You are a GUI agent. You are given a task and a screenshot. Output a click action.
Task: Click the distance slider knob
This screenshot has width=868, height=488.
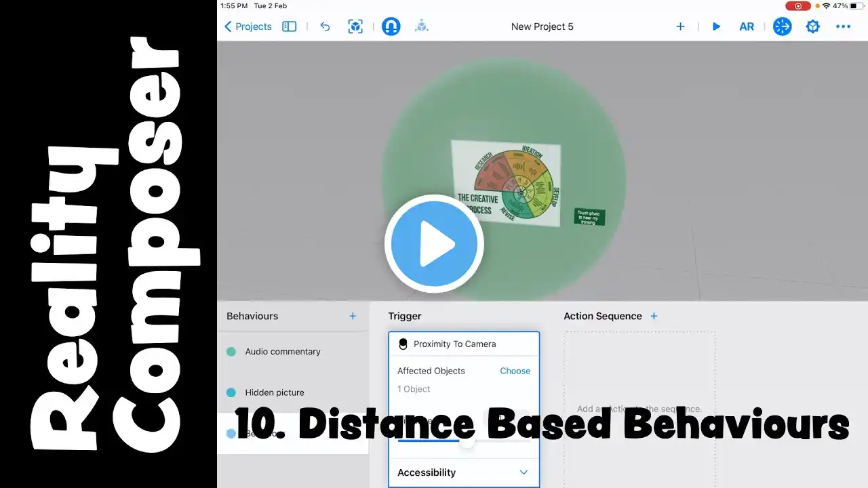click(x=467, y=441)
